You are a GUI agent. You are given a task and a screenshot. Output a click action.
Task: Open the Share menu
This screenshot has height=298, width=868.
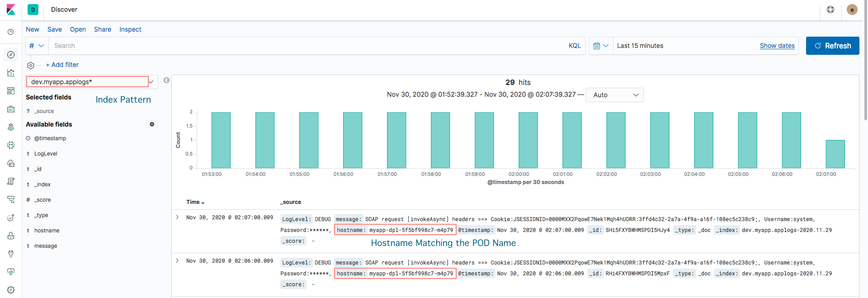tap(103, 29)
